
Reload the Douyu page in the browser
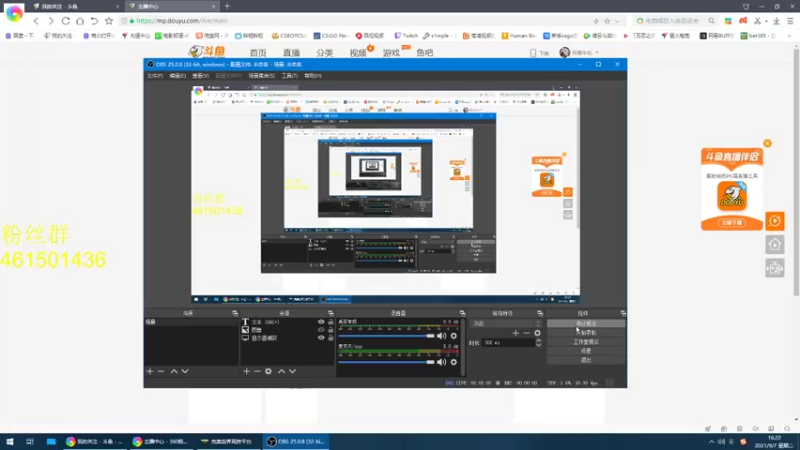65,21
